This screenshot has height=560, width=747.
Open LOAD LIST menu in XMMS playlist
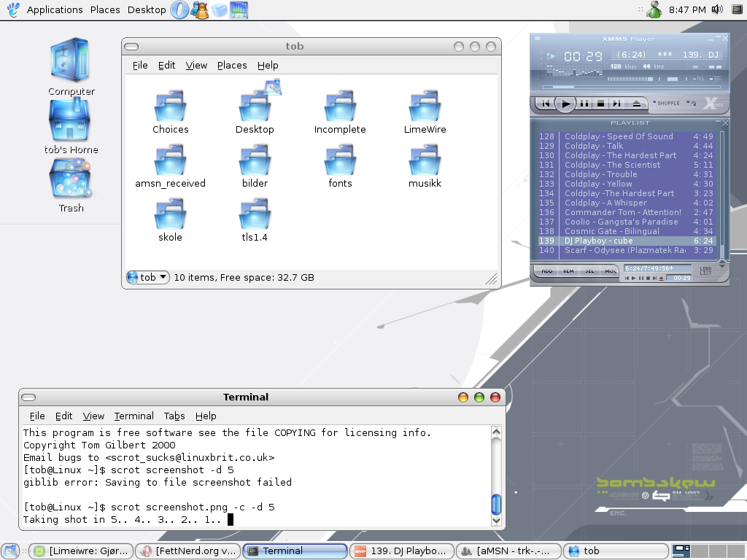point(705,271)
